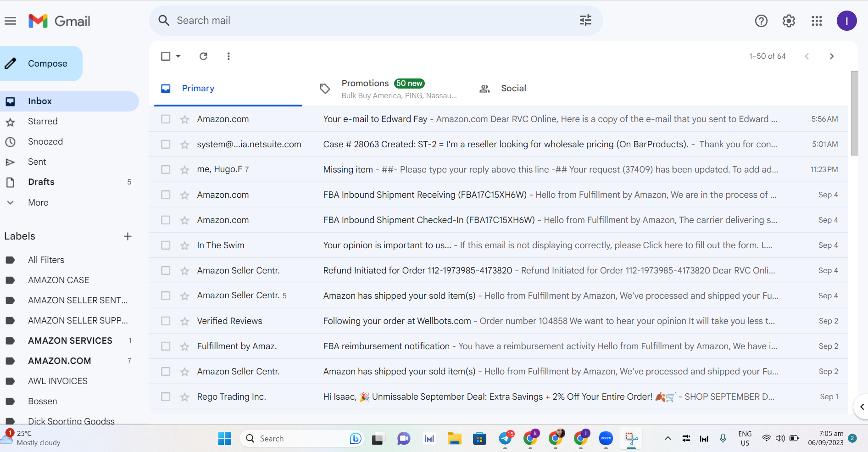Star the Rego Trading Inc. email
Viewport: 868px width, 452px height.
click(x=185, y=397)
